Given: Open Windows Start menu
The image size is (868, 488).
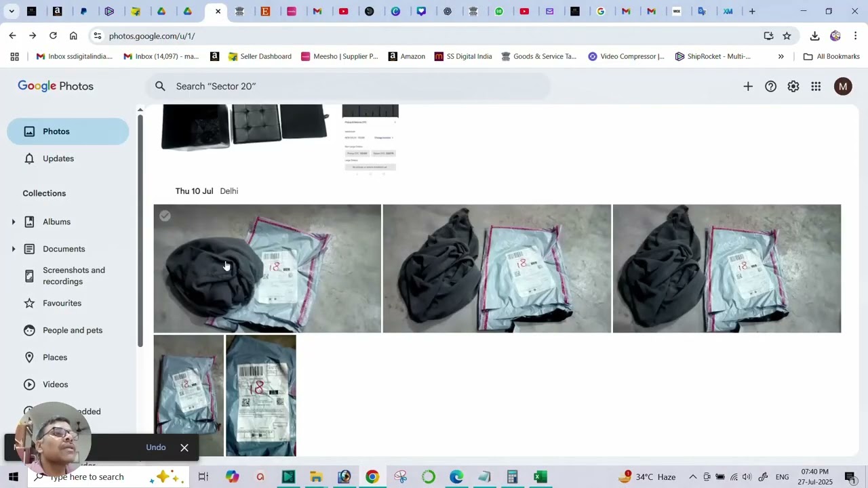Looking at the screenshot, I should tap(14, 476).
